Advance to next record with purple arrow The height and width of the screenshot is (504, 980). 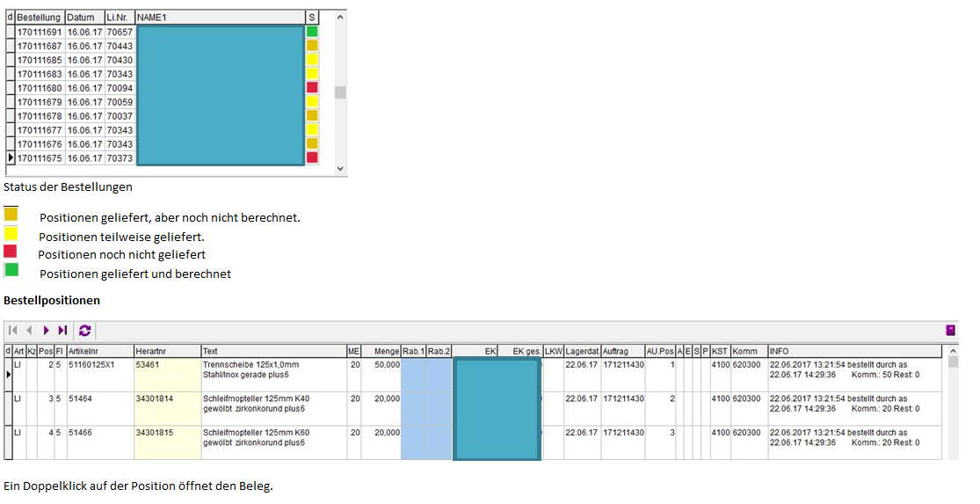(x=46, y=331)
